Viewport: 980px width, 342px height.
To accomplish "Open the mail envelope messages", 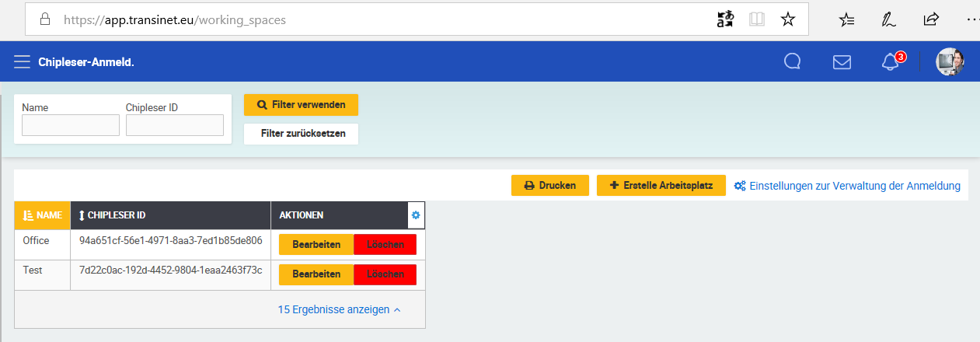I will click(x=842, y=62).
